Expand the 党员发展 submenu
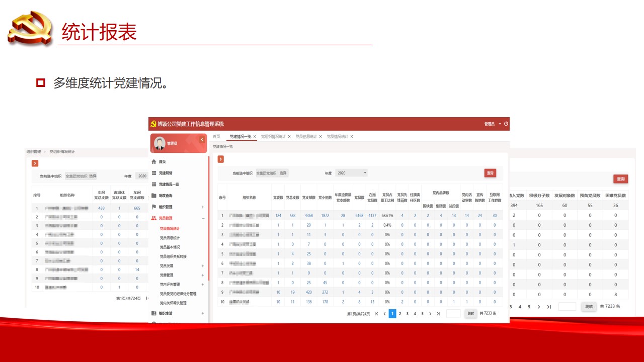 pos(203,266)
